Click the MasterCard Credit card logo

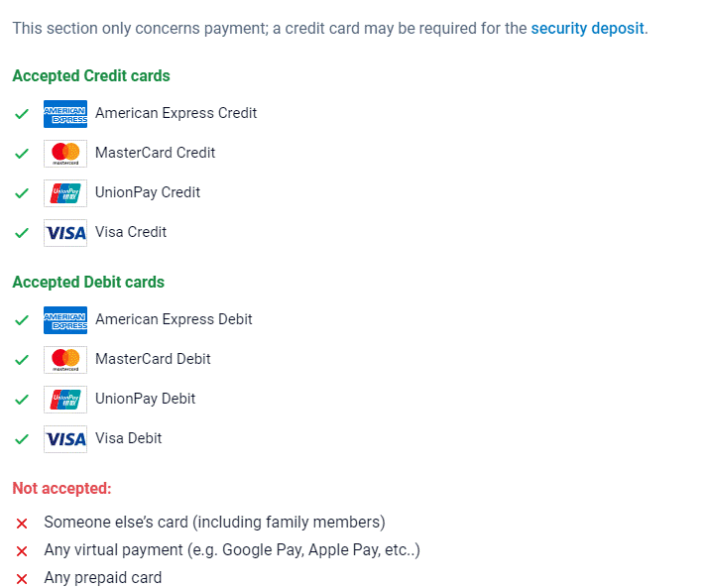[65, 154]
